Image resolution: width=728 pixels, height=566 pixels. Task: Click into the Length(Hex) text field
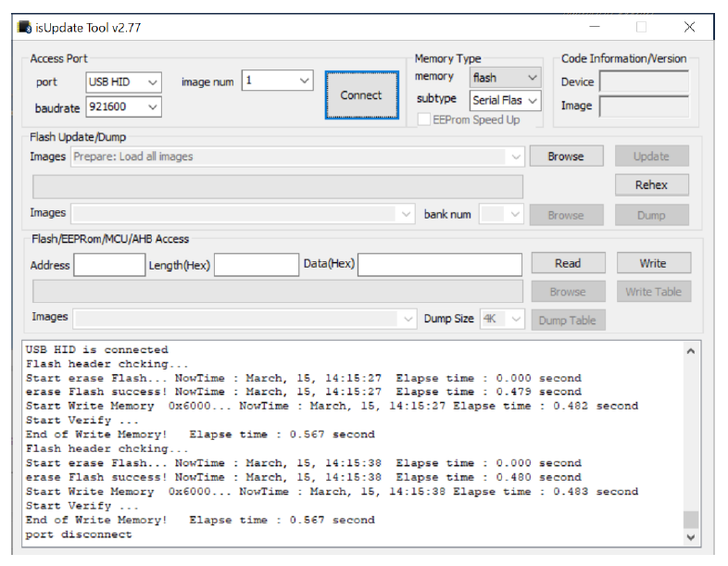[x=256, y=265]
